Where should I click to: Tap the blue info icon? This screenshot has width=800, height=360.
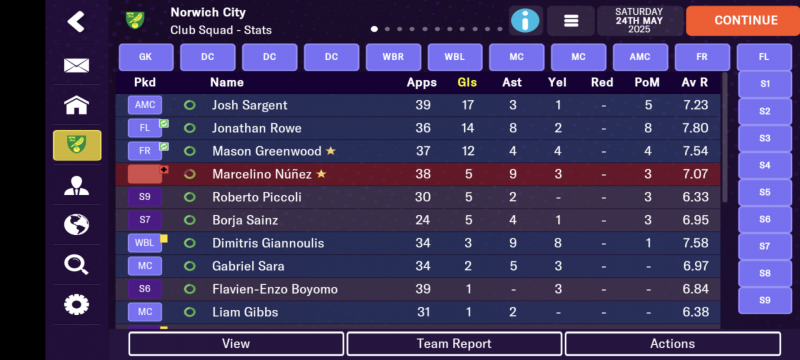525,21
